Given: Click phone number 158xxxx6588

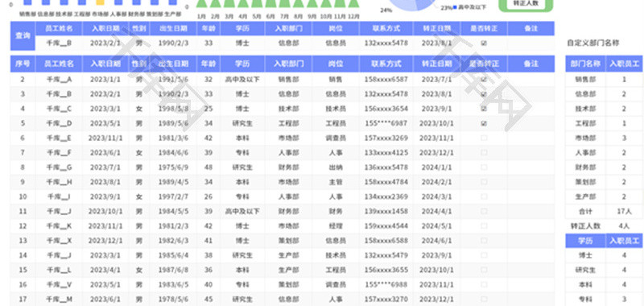Looking at the screenshot, I should (x=386, y=241).
